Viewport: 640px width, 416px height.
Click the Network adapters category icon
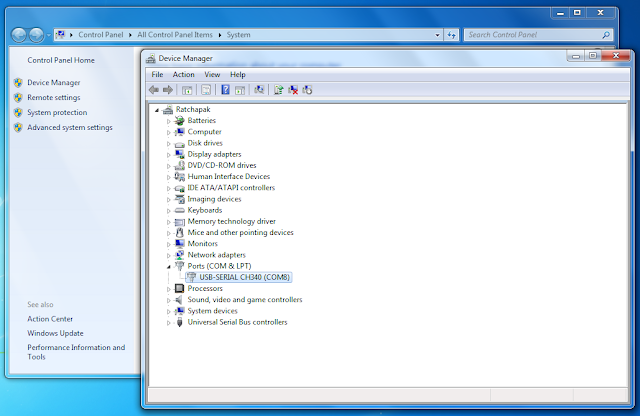(x=179, y=255)
